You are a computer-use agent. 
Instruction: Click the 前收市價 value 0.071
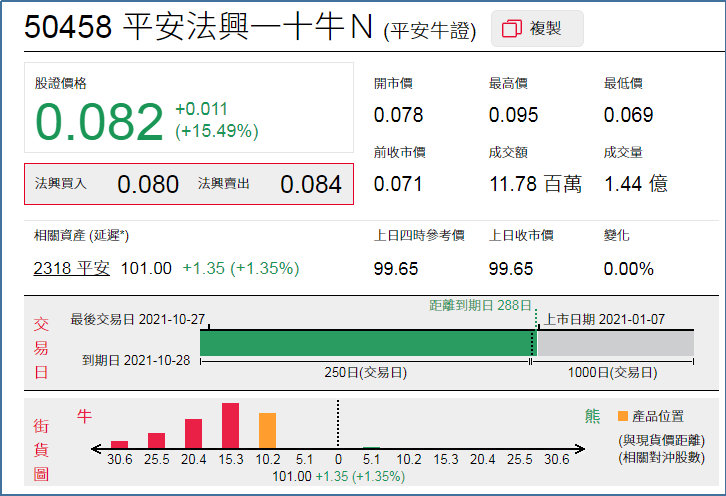(398, 184)
